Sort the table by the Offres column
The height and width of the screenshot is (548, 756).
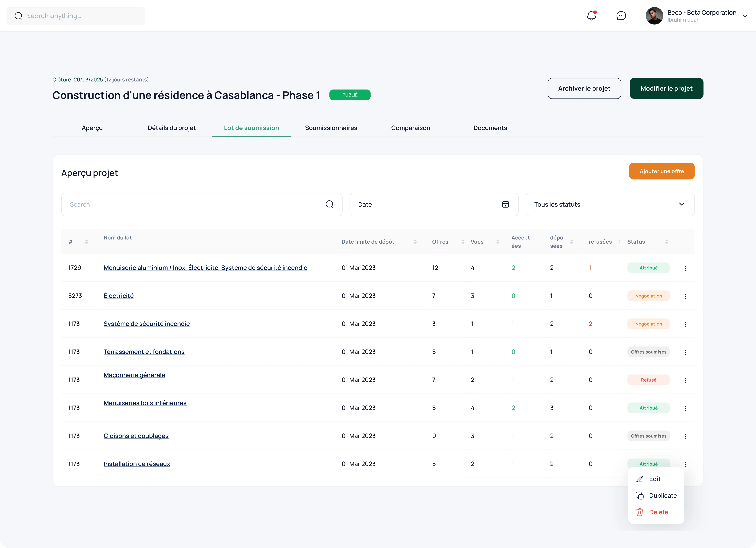point(463,242)
